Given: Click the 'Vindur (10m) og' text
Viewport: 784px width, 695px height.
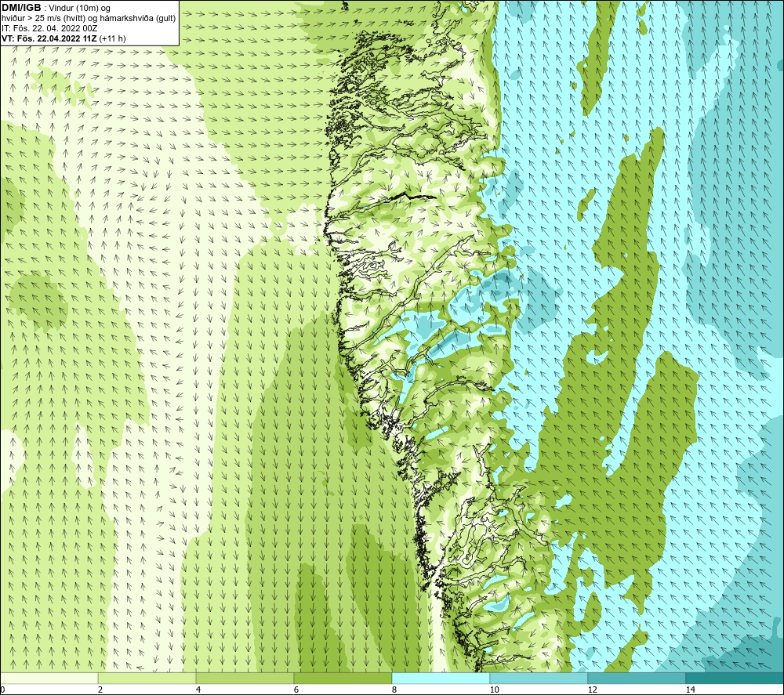Looking at the screenshot, I should (x=79, y=8).
